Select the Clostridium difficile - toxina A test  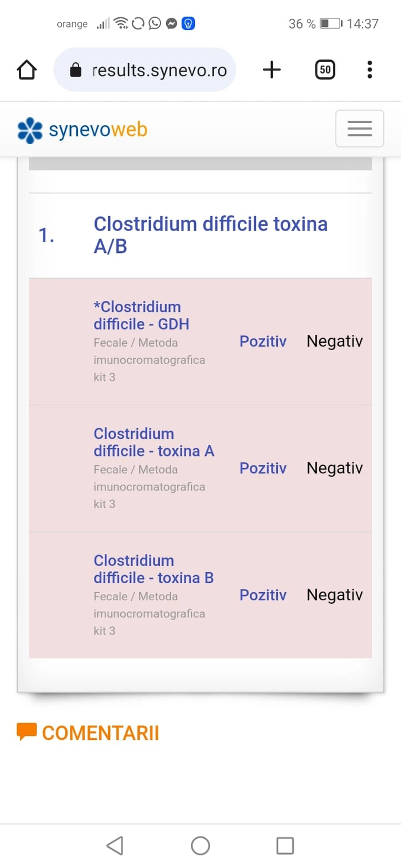(x=154, y=442)
